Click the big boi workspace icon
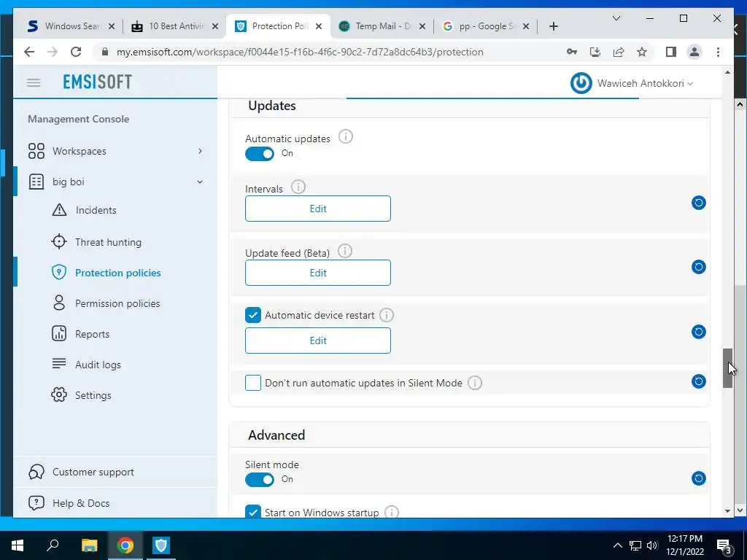Viewport: 747px width, 560px height. coord(36,182)
